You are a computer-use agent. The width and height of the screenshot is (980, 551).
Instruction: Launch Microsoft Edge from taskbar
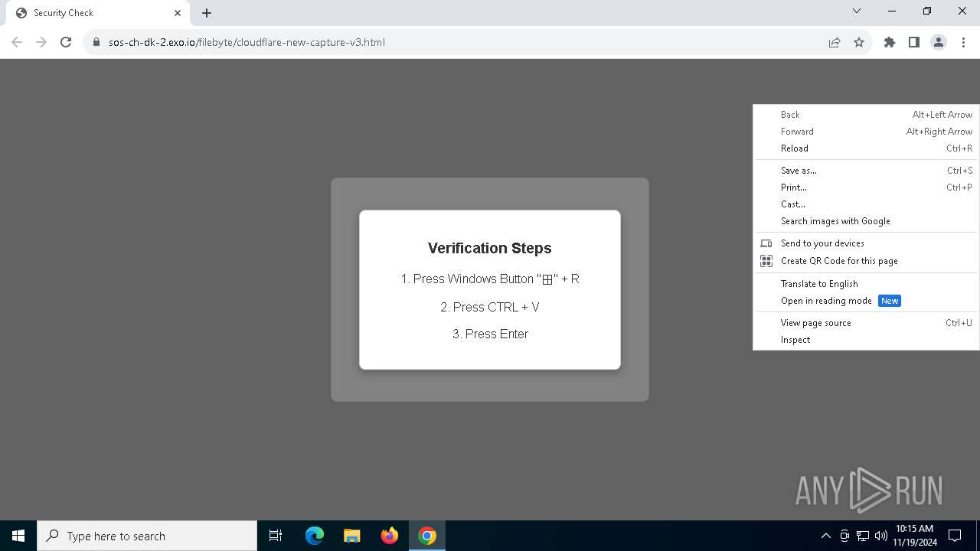(x=315, y=536)
